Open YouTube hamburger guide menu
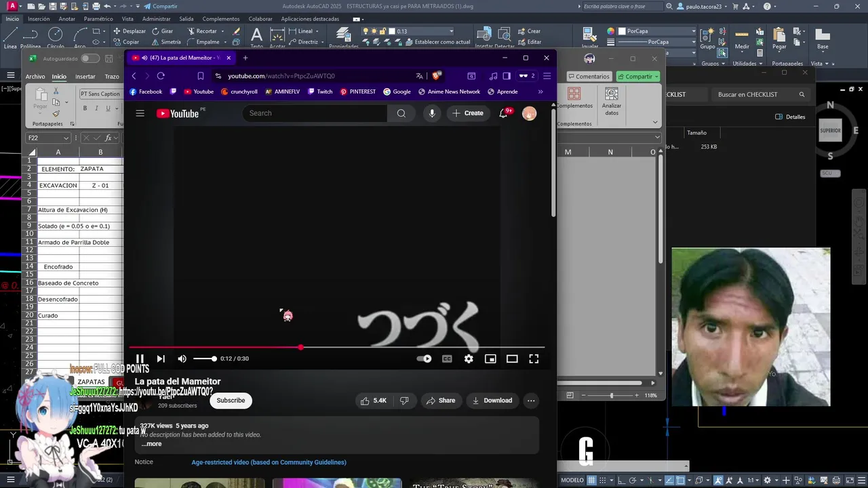 pyautogui.click(x=140, y=113)
